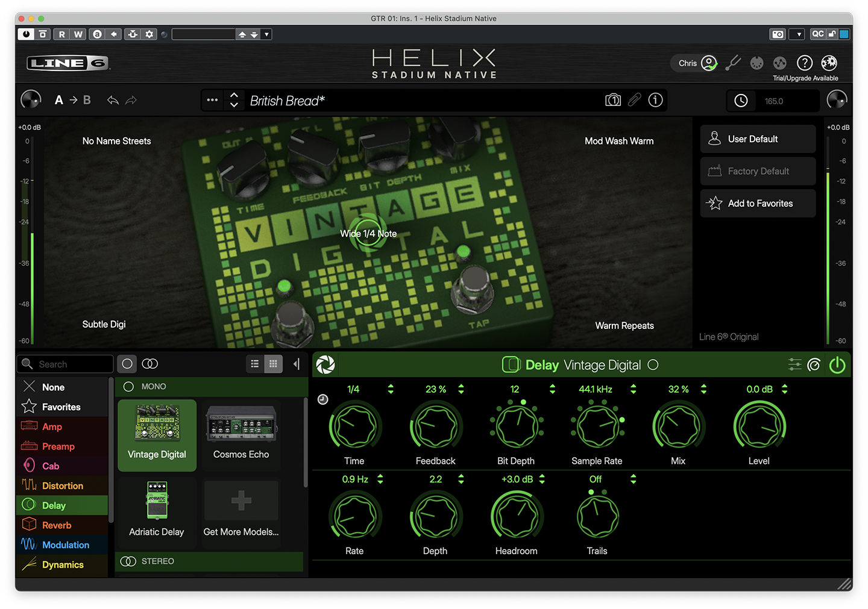Open the MIDI connector settings icon
The width and height of the screenshot is (868, 609).
[757, 63]
